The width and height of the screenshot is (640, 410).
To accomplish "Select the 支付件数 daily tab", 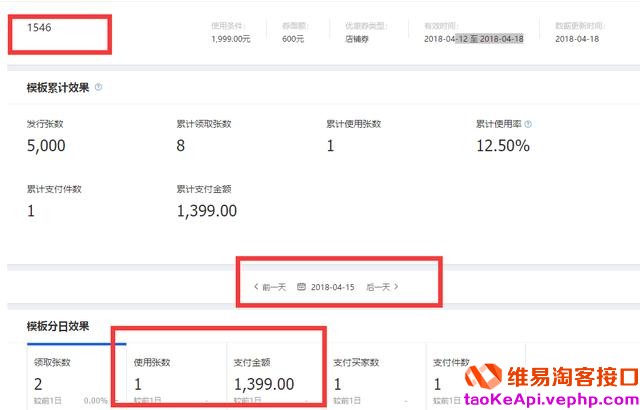I will pyautogui.click(x=476, y=377).
